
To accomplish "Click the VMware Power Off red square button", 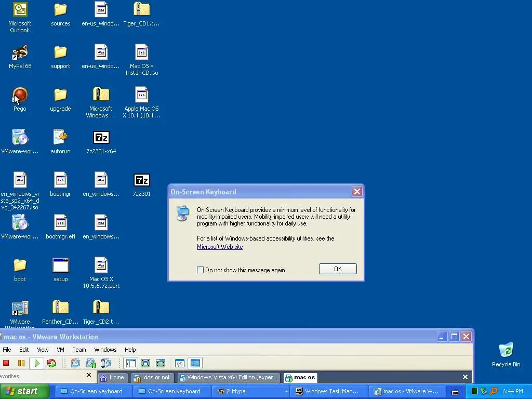I will 6,363.
